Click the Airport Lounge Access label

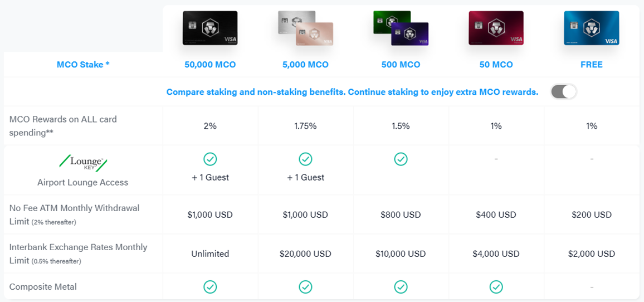coord(83,182)
